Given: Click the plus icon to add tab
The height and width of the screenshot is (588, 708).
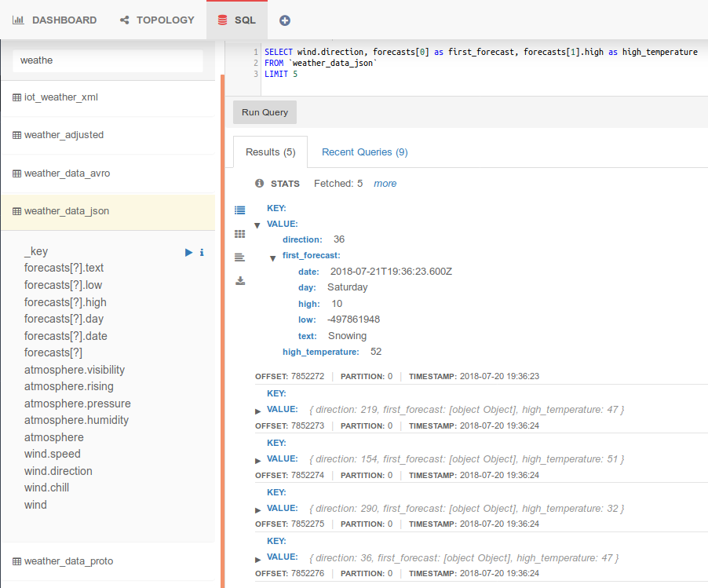Looking at the screenshot, I should 284,20.
